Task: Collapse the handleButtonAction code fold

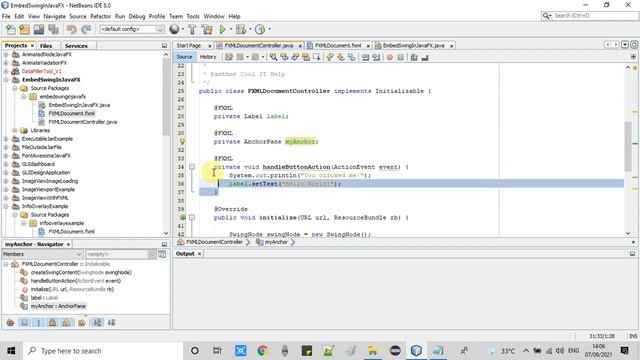Action: (x=192, y=167)
